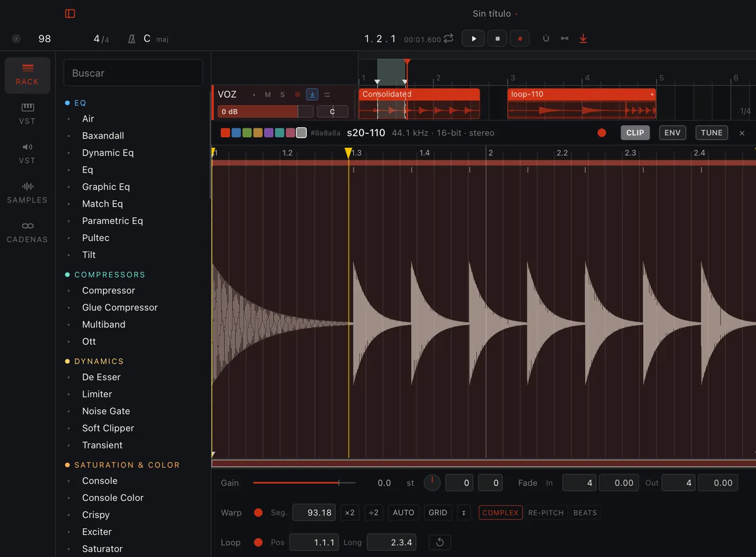Toggle the sidebar panel icon
756x557 pixels.
(x=70, y=13)
